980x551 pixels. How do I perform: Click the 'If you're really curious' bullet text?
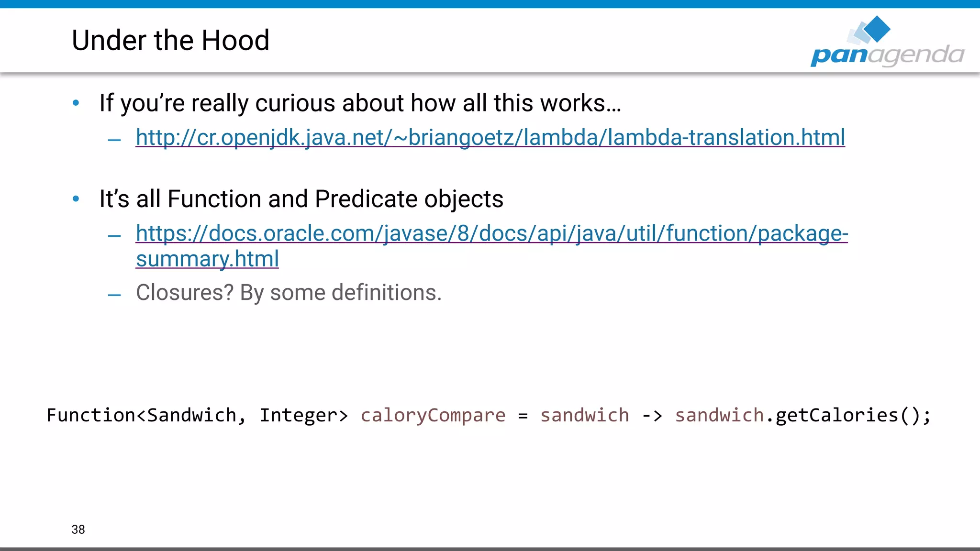tap(360, 103)
